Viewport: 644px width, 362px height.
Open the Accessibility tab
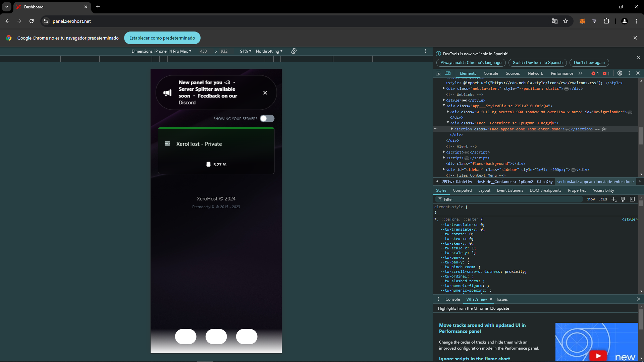(603, 190)
